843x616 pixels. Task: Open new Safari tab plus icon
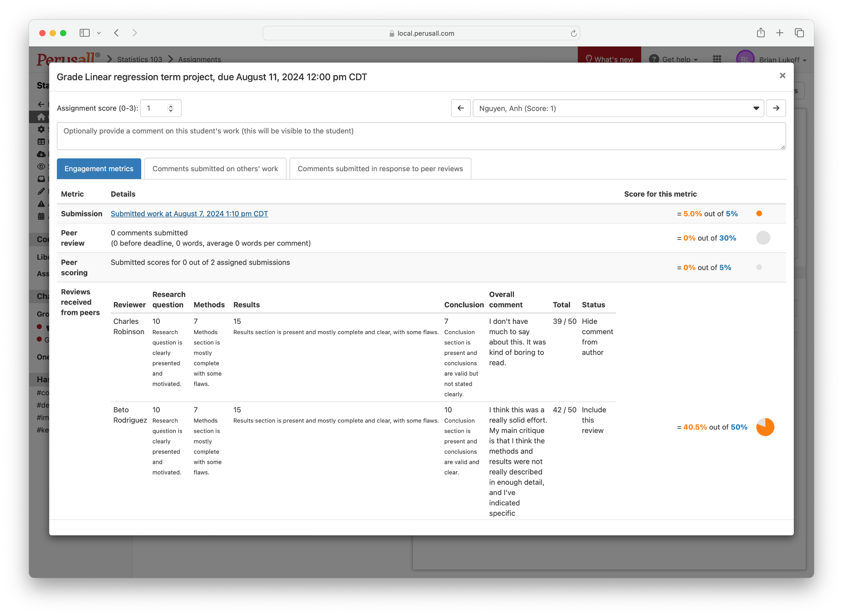pos(780,33)
